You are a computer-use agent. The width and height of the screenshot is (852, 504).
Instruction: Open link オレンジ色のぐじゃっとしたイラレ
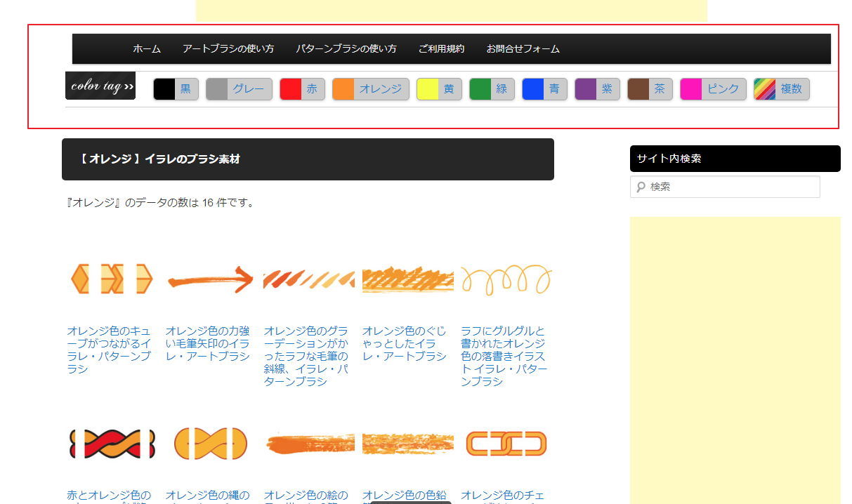pos(405,343)
